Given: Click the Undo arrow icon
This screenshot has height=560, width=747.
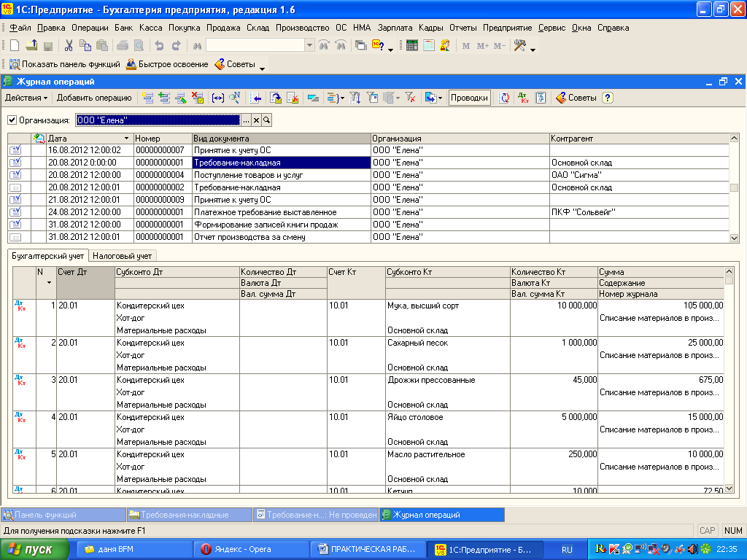Looking at the screenshot, I should (x=159, y=46).
